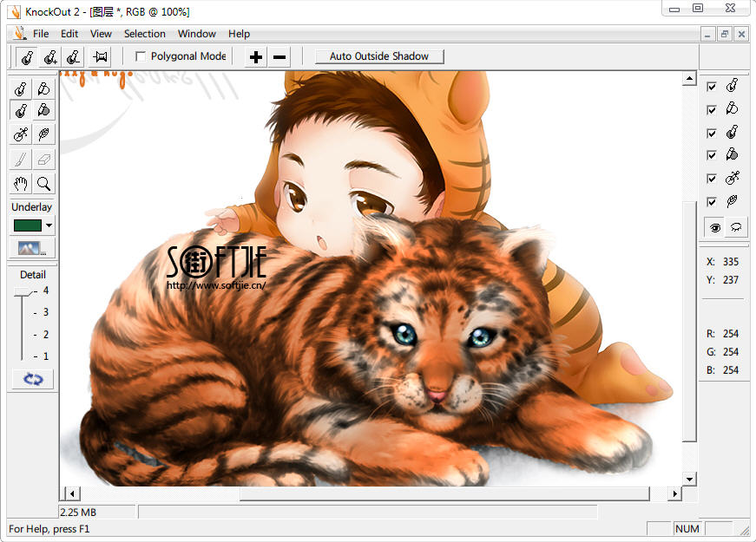
Task: Open the Selection menu
Action: tap(144, 34)
